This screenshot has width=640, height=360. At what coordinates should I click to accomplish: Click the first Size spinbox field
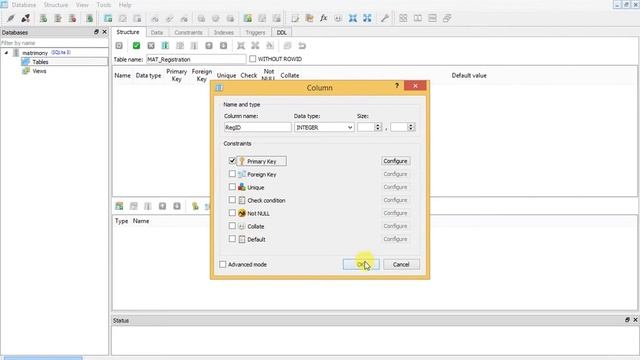coord(366,127)
